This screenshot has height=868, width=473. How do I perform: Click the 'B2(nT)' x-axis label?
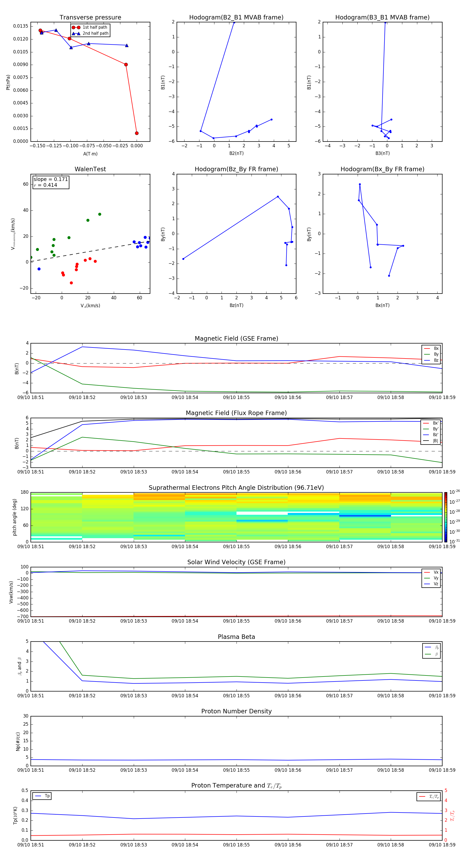tap(236, 153)
